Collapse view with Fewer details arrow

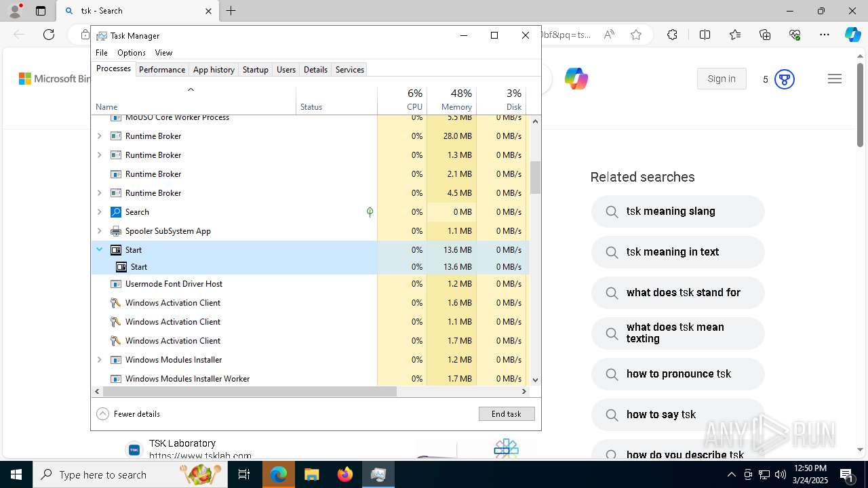point(102,414)
